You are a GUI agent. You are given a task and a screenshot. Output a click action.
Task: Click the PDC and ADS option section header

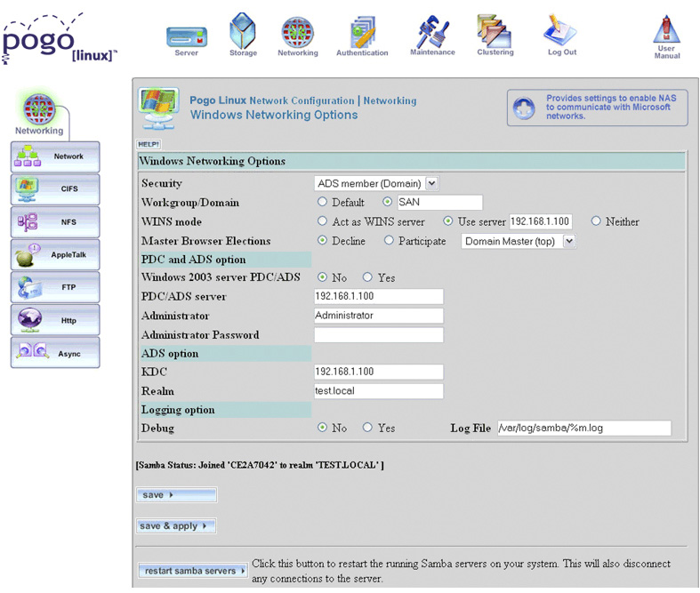click(225, 260)
